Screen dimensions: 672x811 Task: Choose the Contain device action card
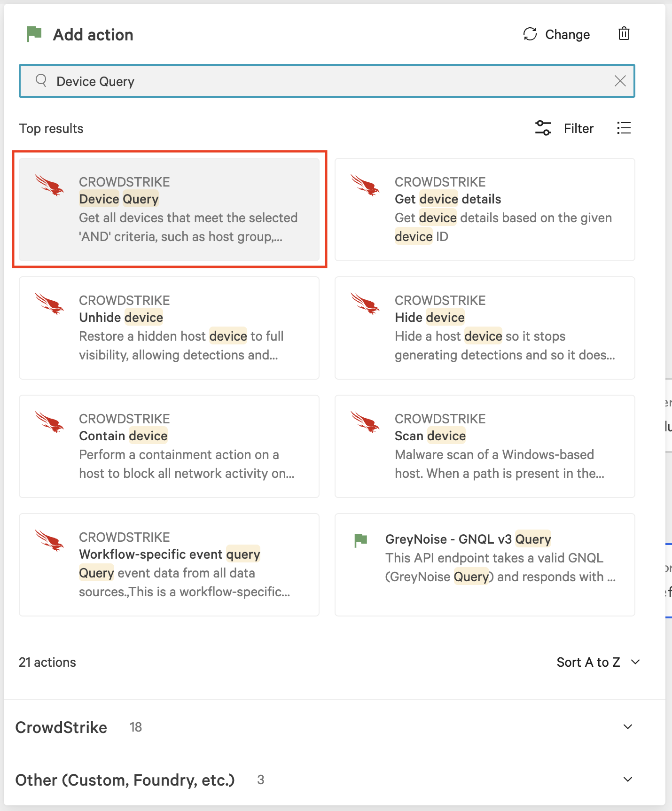(x=169, y=446)
